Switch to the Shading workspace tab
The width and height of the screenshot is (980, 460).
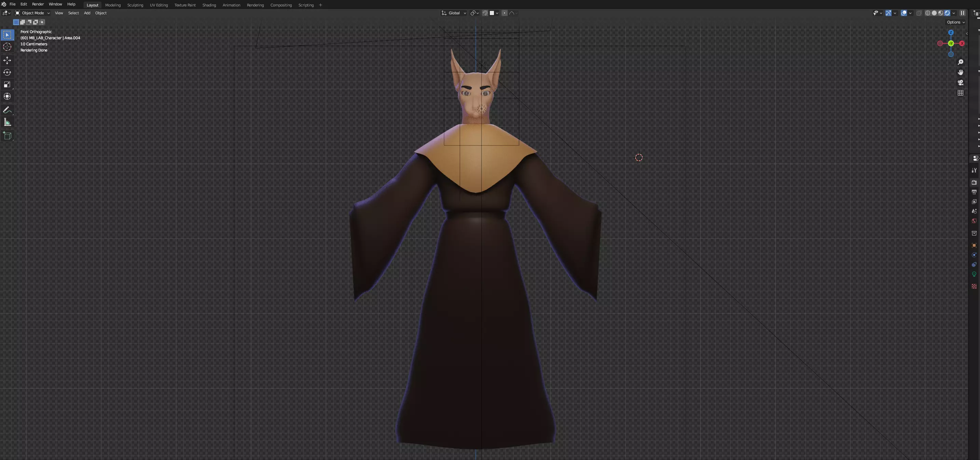209,5
